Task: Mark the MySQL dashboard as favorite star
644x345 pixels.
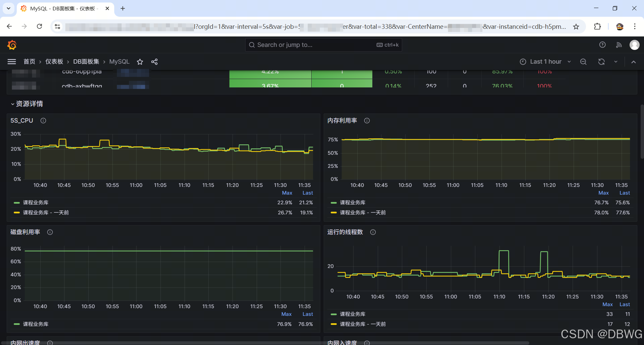Action: click(x=140, y=62)
